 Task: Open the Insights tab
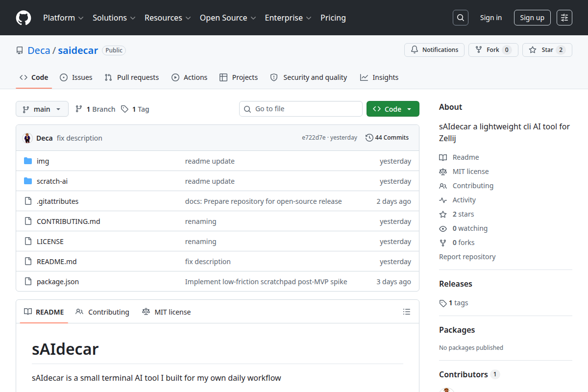[x=379, y=77]
